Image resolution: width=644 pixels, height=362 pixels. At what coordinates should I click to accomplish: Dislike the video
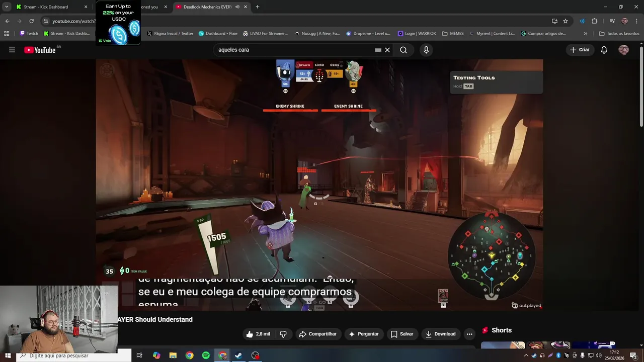(283, 334)
